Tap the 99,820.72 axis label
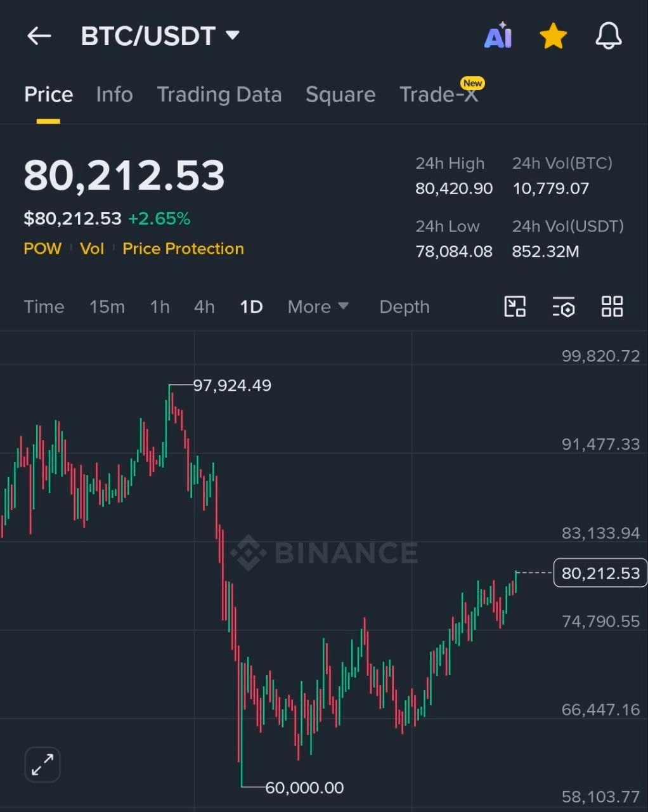 tap(600, 356)
